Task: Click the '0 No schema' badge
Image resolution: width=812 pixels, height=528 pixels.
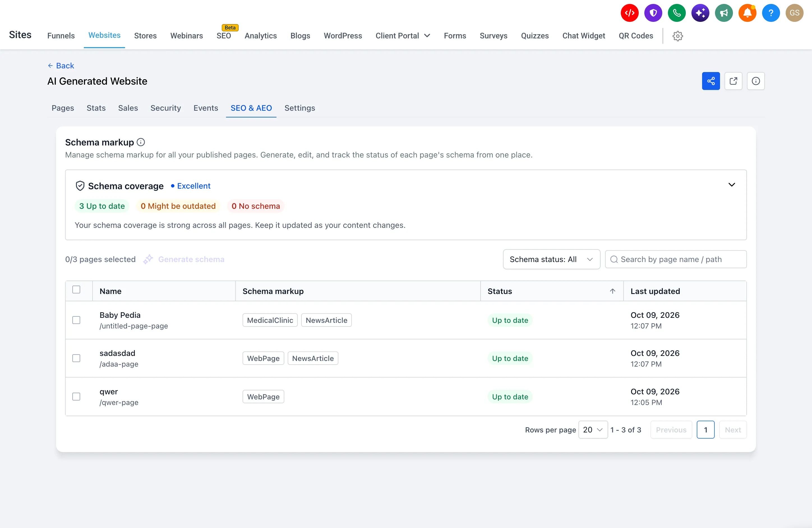Action: point(255,206)
